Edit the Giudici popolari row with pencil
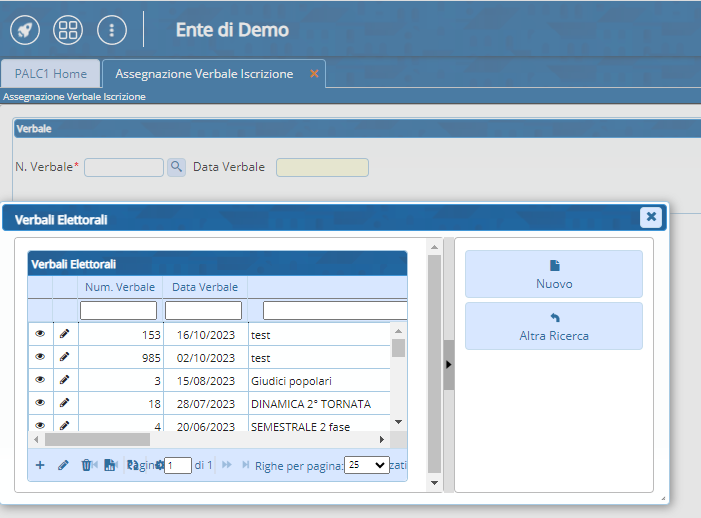The image size is (701, 518). click(x=65, y=380)
